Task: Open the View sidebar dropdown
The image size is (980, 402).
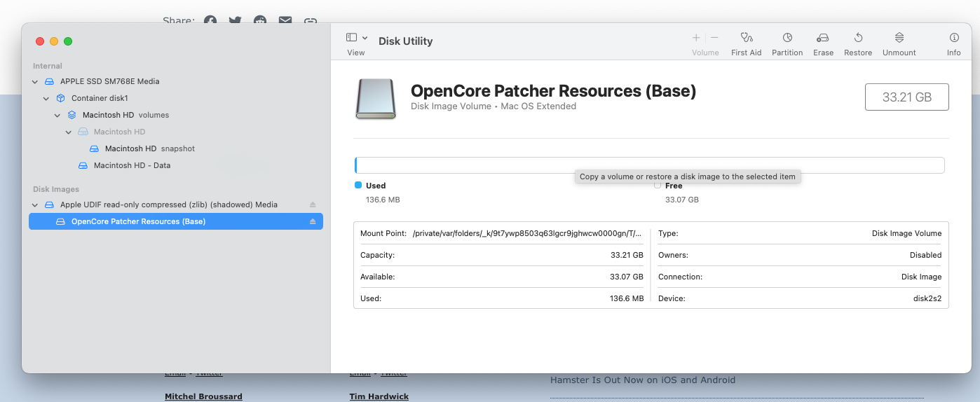Action: point(357,38)
